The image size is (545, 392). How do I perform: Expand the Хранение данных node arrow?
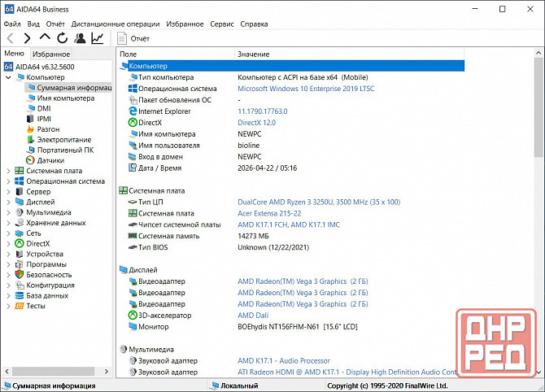pyautogui.click(x=8, y=223)
